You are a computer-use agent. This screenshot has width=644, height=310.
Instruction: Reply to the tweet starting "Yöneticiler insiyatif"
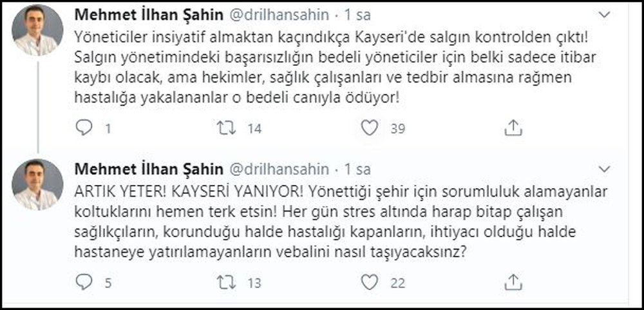coord(84,128)
